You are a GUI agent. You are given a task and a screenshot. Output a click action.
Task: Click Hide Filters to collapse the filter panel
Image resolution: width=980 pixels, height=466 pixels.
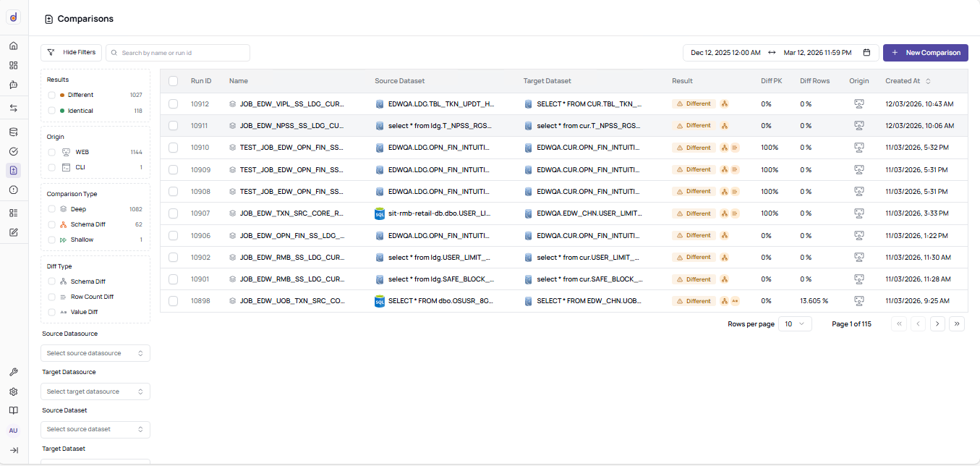pyautogui.click(x=71, y=52)
